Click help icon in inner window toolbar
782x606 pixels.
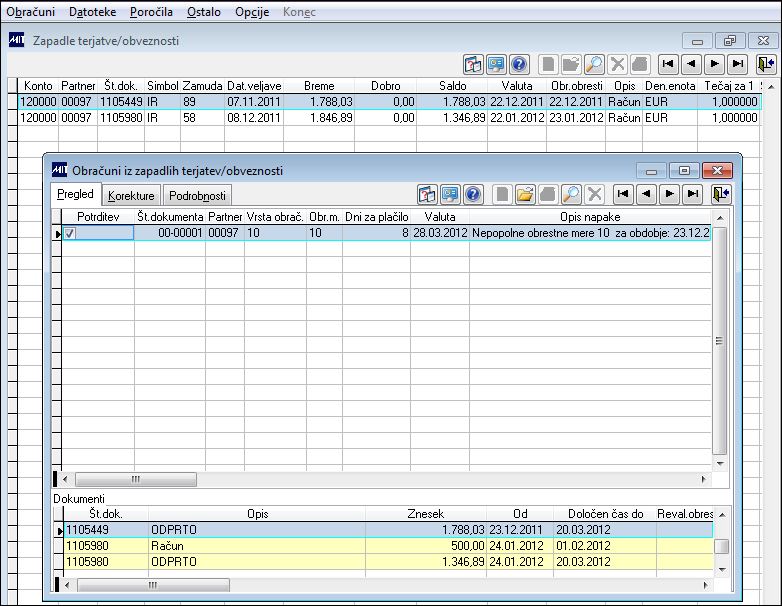coord(473,194)
